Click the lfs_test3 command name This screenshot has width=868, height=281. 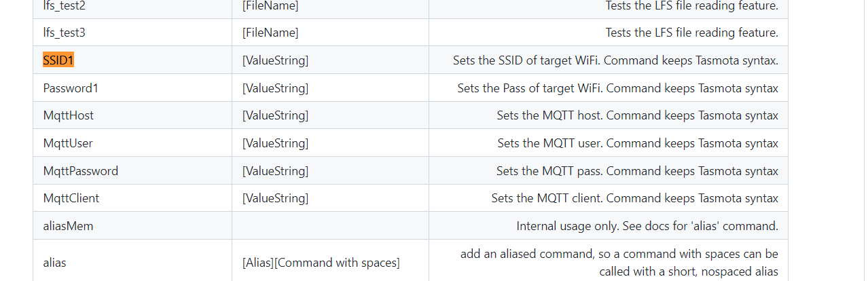click(x=65, y=33)
